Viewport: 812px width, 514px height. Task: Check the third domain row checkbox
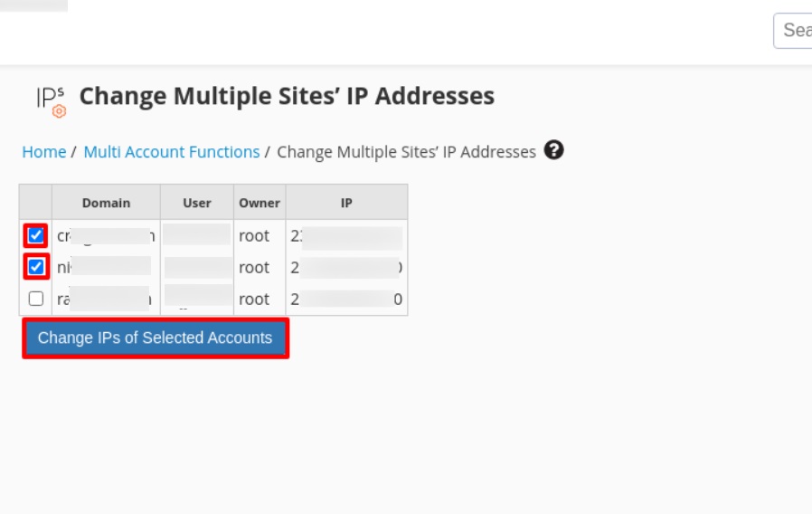pos(36,299)
